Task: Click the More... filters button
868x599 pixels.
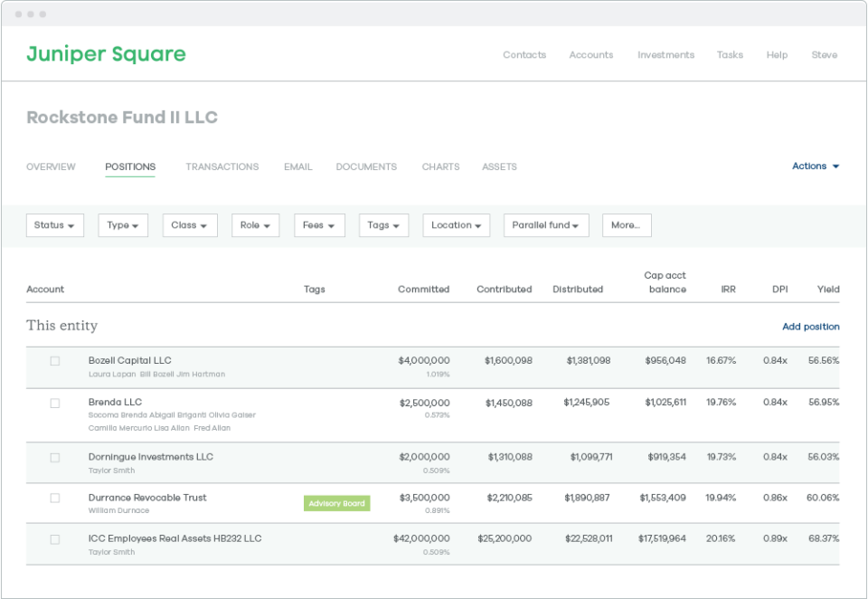Action: (x=627, y=225)
